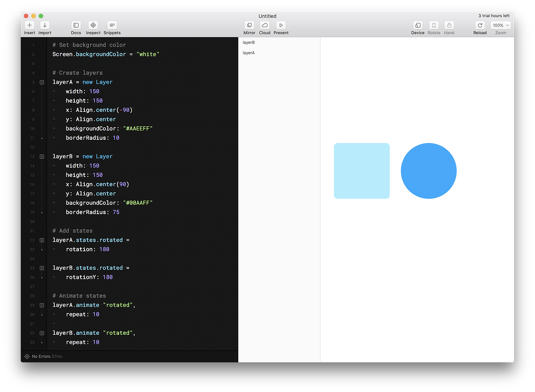
Task: Click "repeat: 10" on line 33
Action: click(82, 342)
